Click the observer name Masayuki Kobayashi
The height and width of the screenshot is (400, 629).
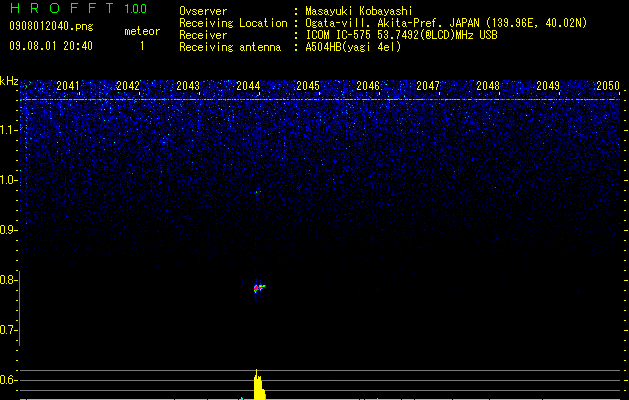click(359, 11)
